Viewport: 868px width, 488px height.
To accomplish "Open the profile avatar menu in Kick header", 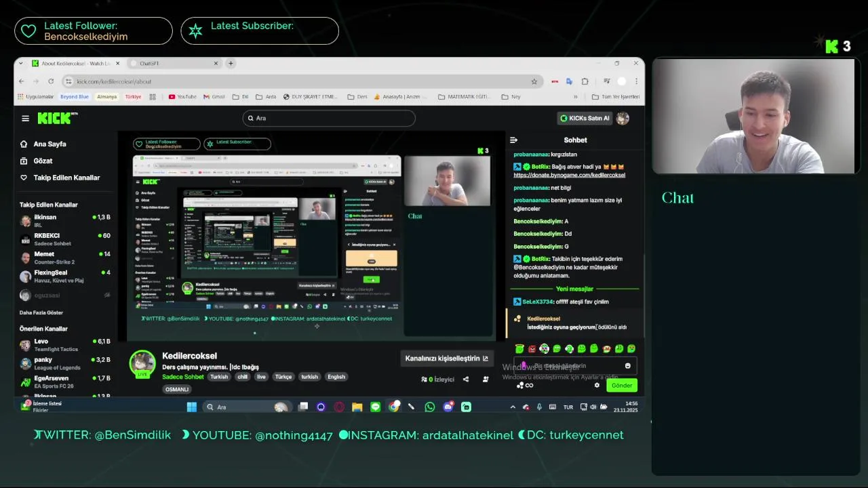I will [x=623, y=118].
